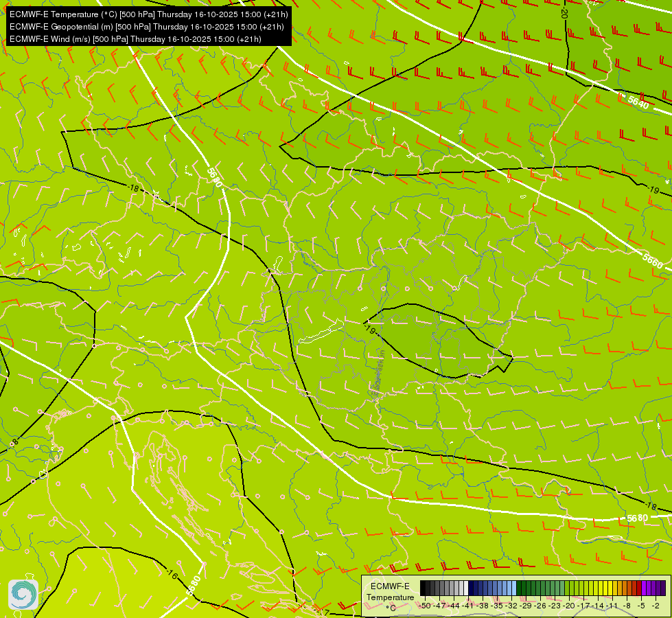The image size is (672, 618).
Task: Click the -20 value in the legend
Action: click(x=569, y=606)
